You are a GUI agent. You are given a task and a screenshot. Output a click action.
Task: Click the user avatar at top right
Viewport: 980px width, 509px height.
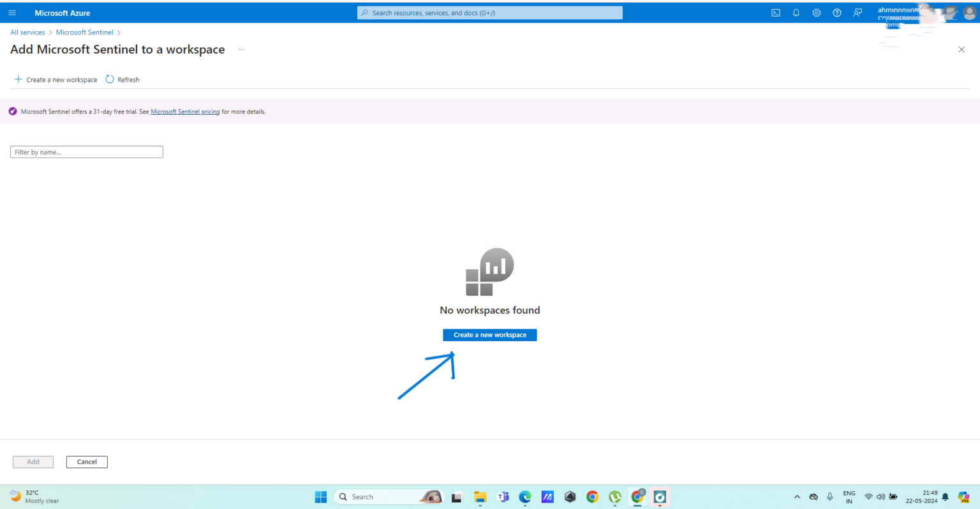(x=969, y=13)
